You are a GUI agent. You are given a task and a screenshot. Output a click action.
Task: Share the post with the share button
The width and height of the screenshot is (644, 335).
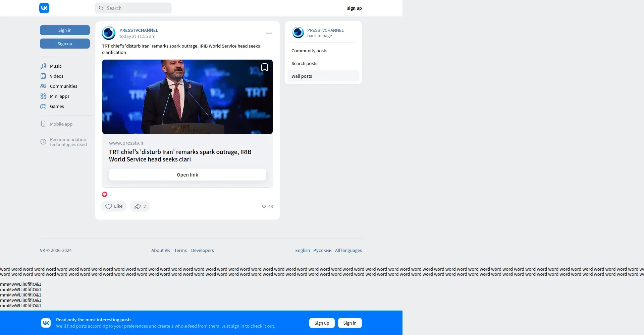pyautogui.click(x=140, y=206)
